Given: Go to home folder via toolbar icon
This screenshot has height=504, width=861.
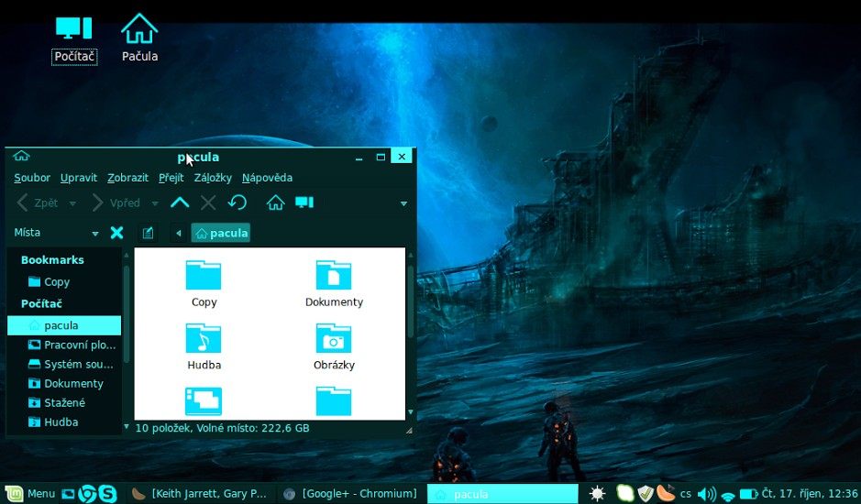Looking at the screenshot, I should coord(276,203).
